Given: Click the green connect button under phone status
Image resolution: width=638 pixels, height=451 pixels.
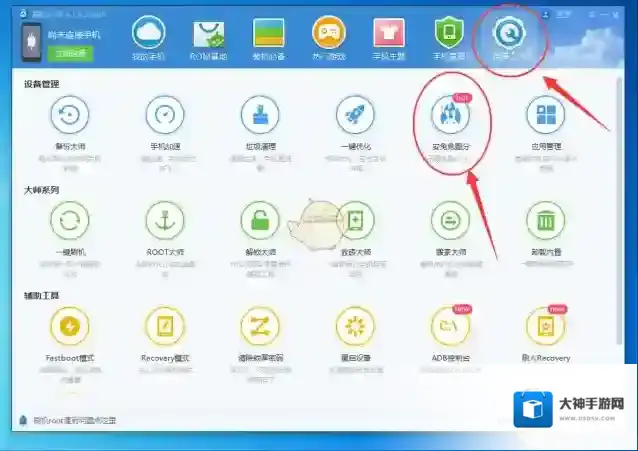Looking at the screenshot, I should (70, 53).
